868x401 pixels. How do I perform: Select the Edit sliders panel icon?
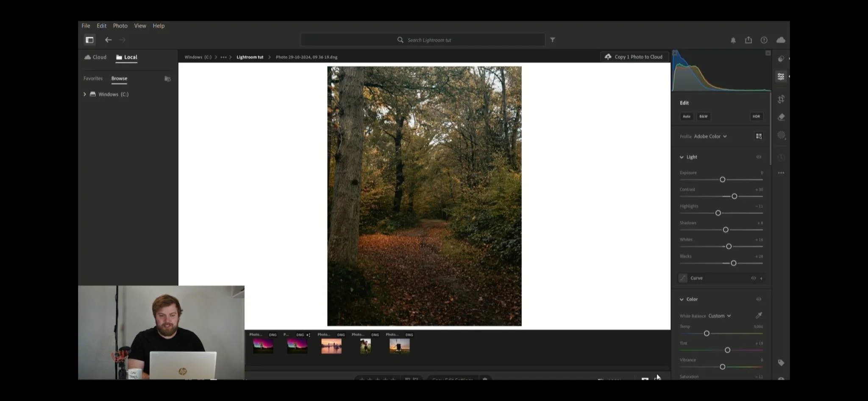[x=781, y=76]
